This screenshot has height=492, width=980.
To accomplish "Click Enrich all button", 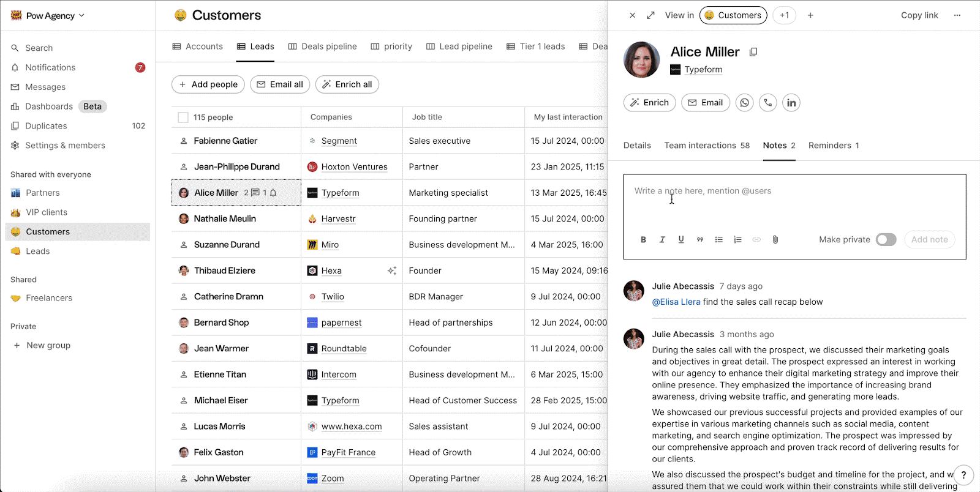I will pyautogui.click(x=347, y=84).
